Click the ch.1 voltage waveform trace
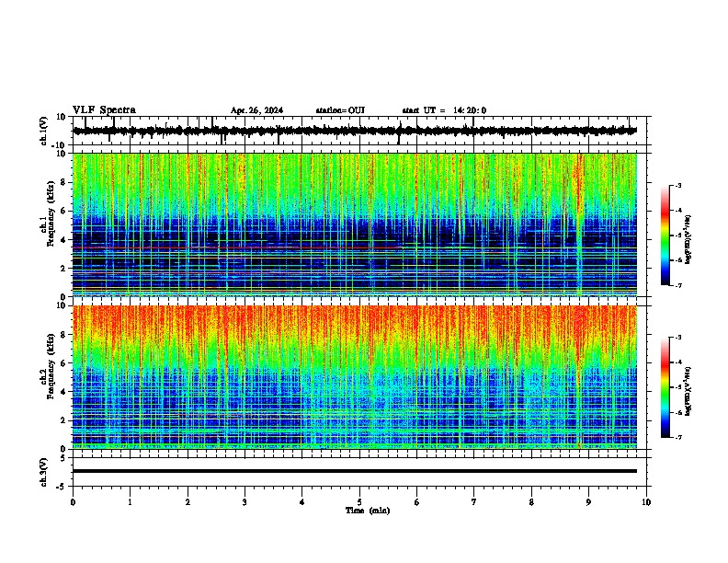Viewport: 728px width, 563px height. click(x=355, y=131)
